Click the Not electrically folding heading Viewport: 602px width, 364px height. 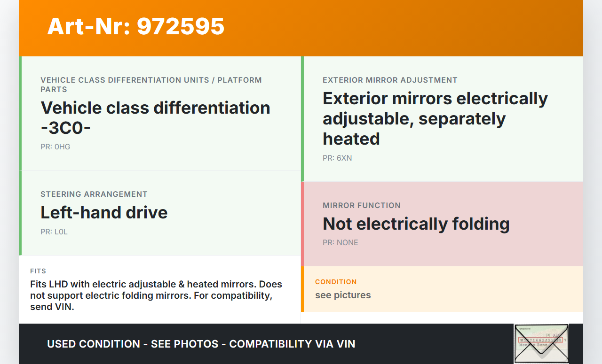(x=416, y=224)
